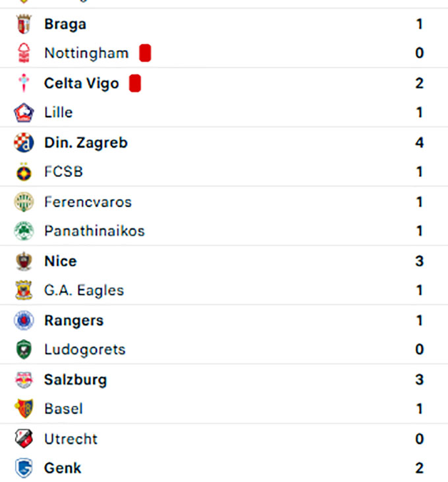
Task: Click Din. Zagreb's score of 4
Action: 419,143
